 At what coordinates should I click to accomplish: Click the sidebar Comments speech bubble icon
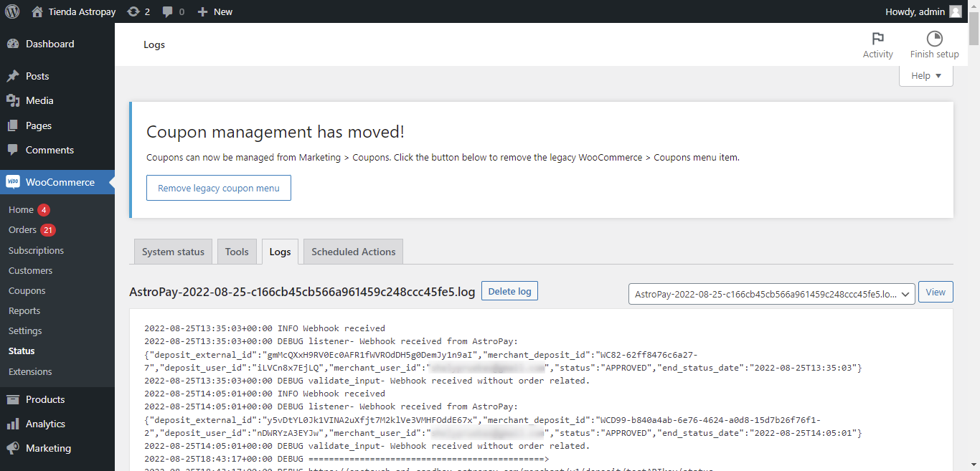coord(13,150)
